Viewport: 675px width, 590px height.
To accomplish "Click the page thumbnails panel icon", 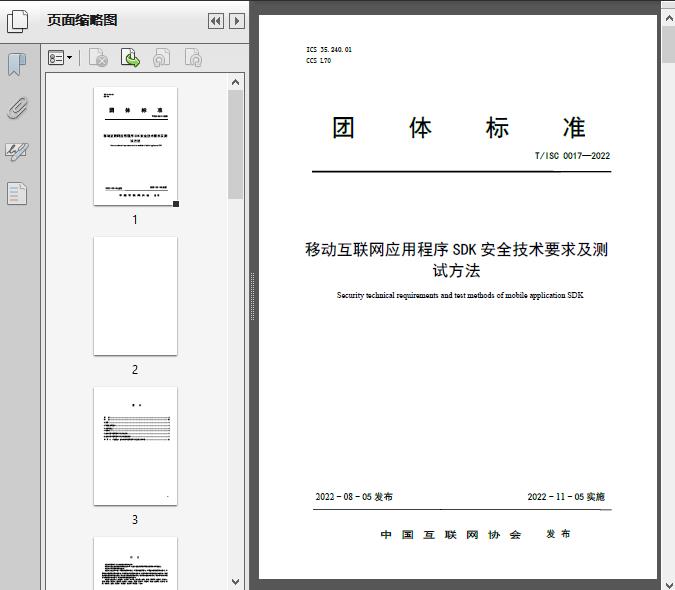I will pyautogui.click(x=18, y=21).
